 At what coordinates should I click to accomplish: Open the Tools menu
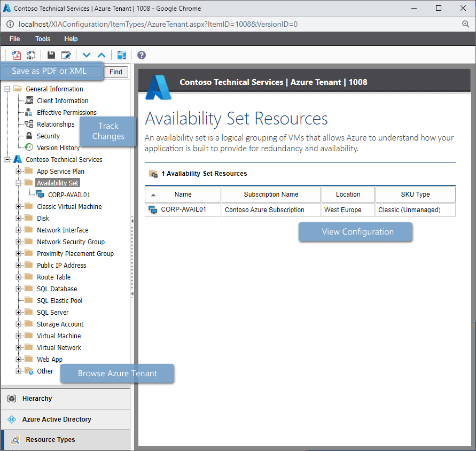pos(42,38)
